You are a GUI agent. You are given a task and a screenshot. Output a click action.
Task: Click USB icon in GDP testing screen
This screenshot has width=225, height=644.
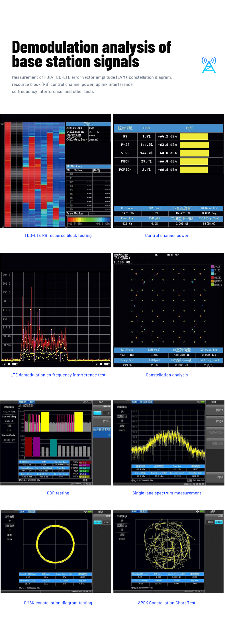point(85,402)
